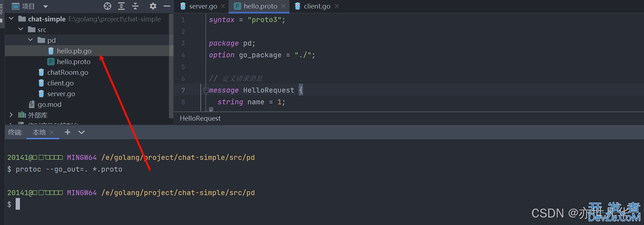
Task: Click the protoc command text in terminal
Action: 69,169
